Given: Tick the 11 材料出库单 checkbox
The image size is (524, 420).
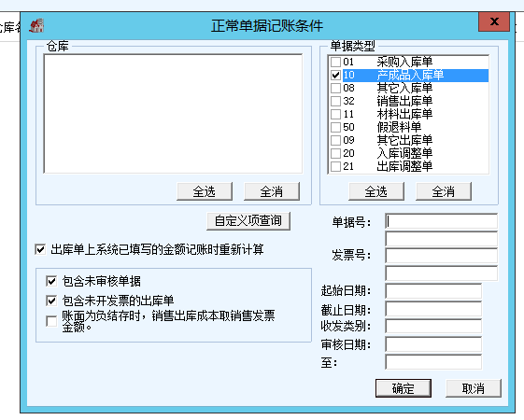Looking at the screenshot, I should tap(335, 114).
